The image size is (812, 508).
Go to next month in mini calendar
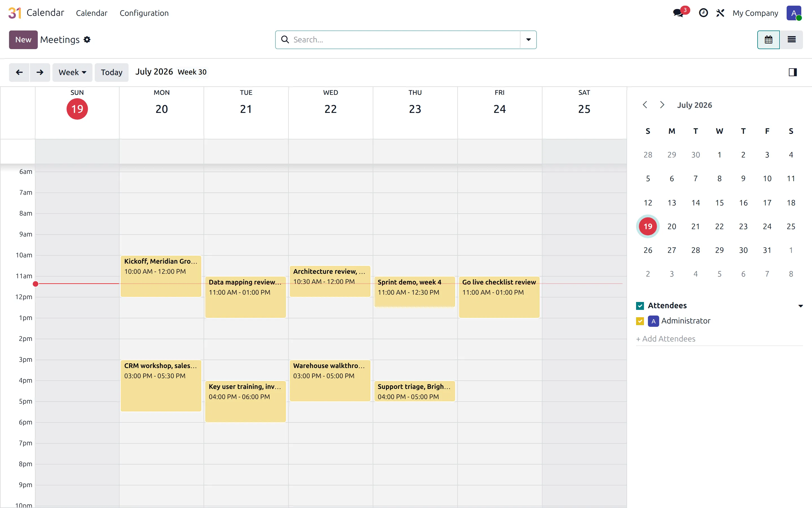coord(662,105)
